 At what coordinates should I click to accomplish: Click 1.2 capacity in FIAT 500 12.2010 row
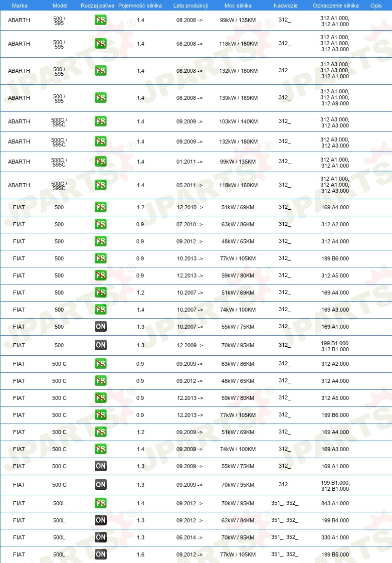[140, 207]
